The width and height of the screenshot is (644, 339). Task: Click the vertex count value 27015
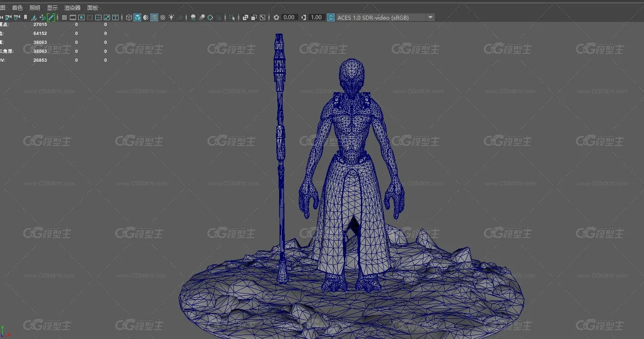pos(40,25)
